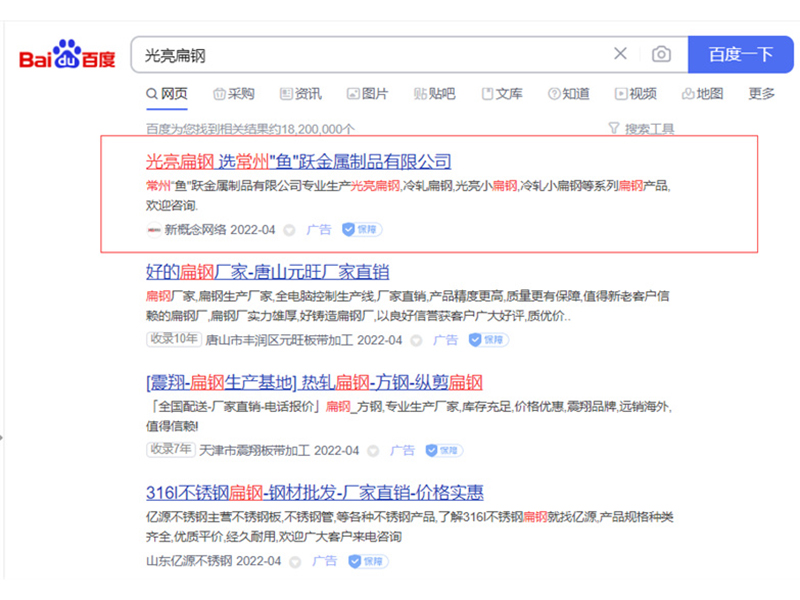Expand dropdown icon beside 山东亿源不锈钢

point(295,562)
